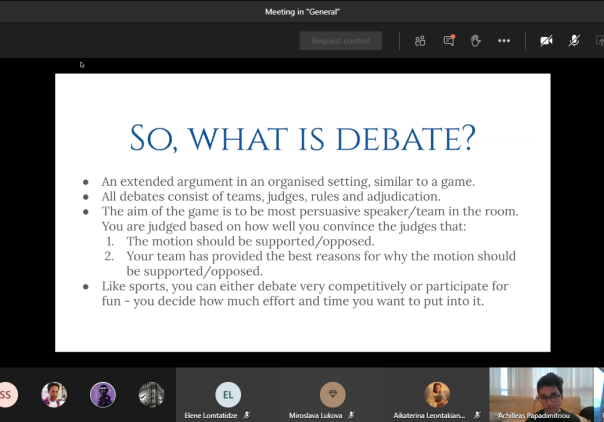This screenshot has height=422, width=604.
Task: Click the purple participant avatar
Action: point(103,395)
